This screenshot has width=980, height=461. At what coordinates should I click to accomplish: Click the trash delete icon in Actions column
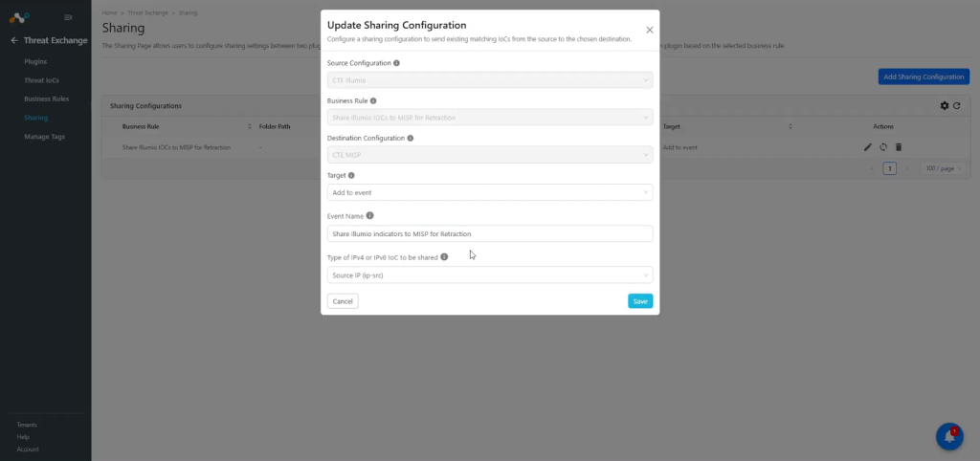point(899,147)
